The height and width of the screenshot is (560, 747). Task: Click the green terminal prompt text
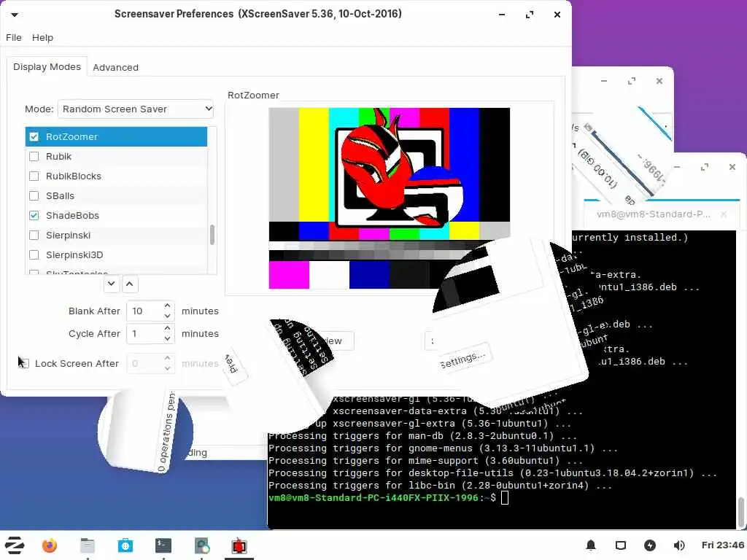click(373, 497)
